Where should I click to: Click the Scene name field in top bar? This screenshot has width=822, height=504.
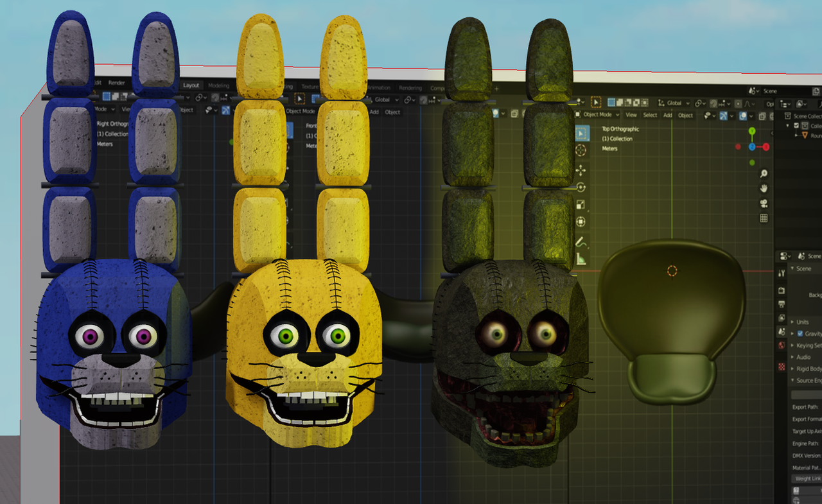click(787, 91)
